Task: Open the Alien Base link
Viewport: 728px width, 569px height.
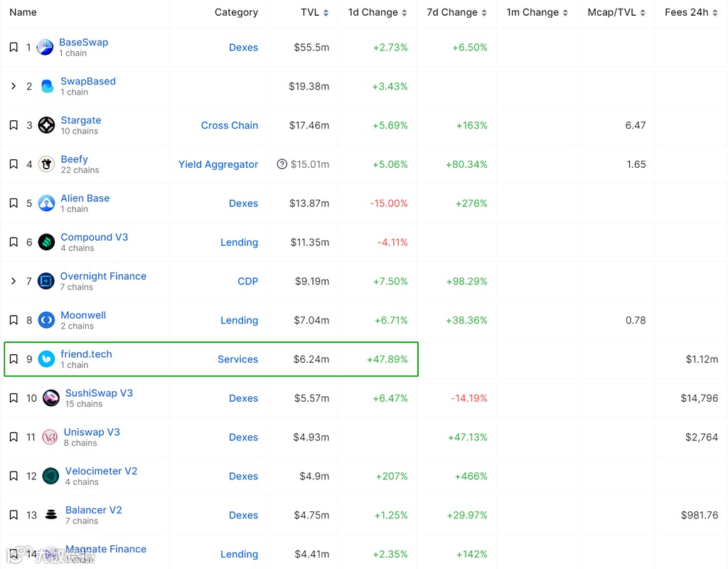Action: click(85, 198)
